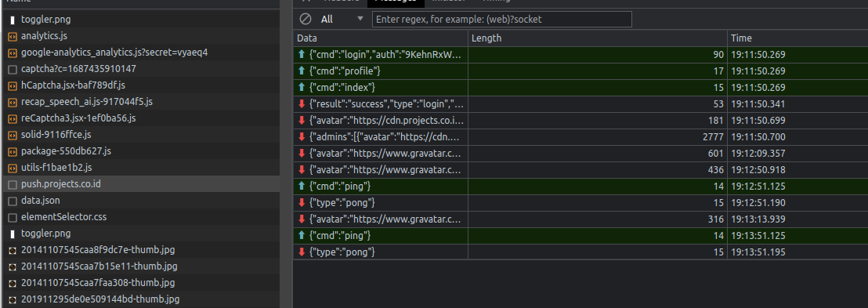The image size is (868, 308).
Task: Click script icon beside reCaptcha3.jsx-1ef0ba56.js
Action: pyautogui.click(x=13, y=118)
